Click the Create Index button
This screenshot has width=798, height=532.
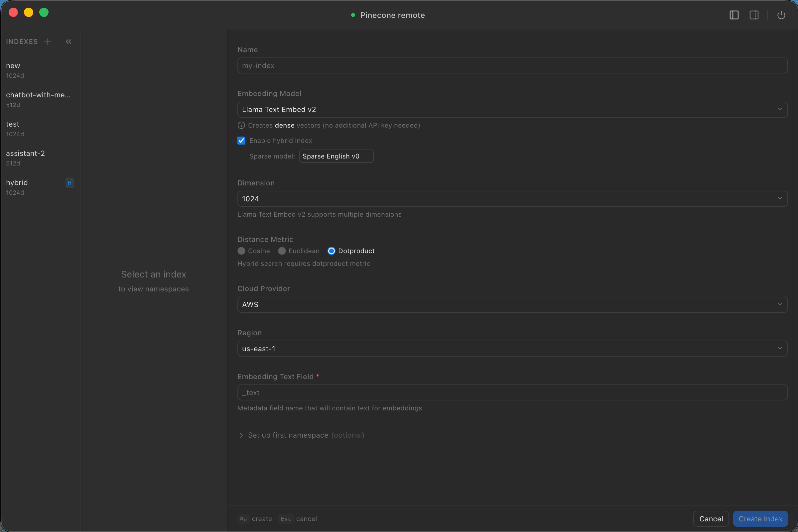760,518
